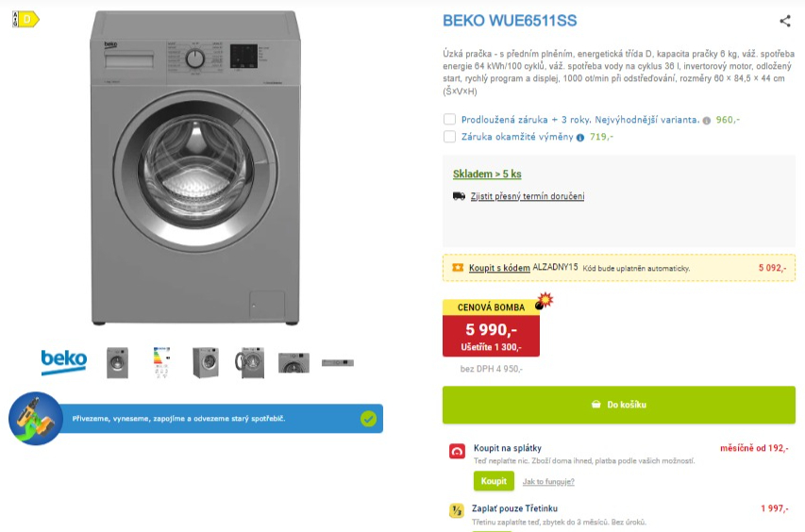Viewport: 805px width, 532px height.
Task: Open the energy class D label icon
Action: click(x=25, y=19)
